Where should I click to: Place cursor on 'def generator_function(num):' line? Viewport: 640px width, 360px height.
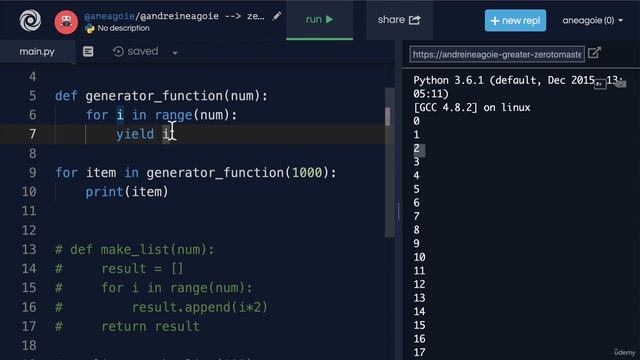(161, 96)
